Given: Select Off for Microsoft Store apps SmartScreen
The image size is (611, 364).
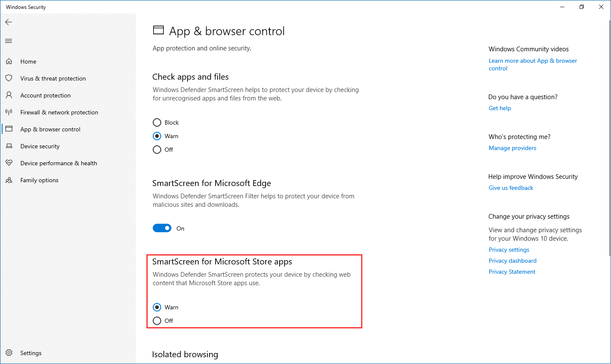Looking at the screenshot, I should 157,321.
